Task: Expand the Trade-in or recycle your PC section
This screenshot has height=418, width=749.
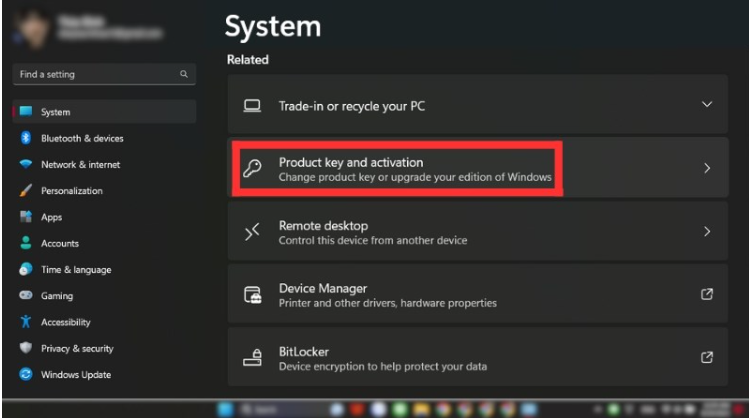Action: click(707, 105)
